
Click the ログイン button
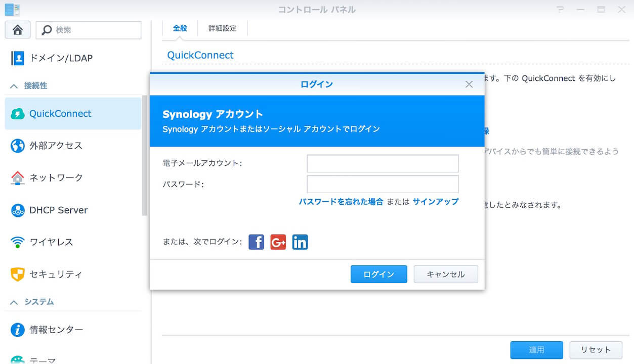(379, 274)
